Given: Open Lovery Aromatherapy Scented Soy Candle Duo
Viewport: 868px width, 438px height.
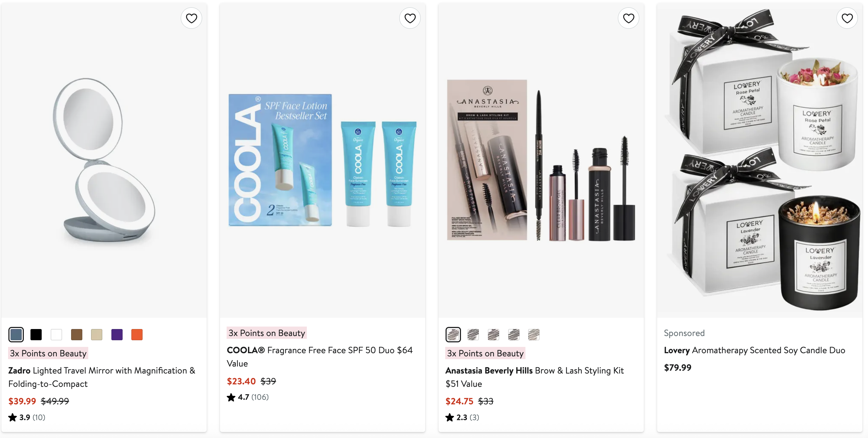Looking at the screenshot, I should (x=755, y=350).
